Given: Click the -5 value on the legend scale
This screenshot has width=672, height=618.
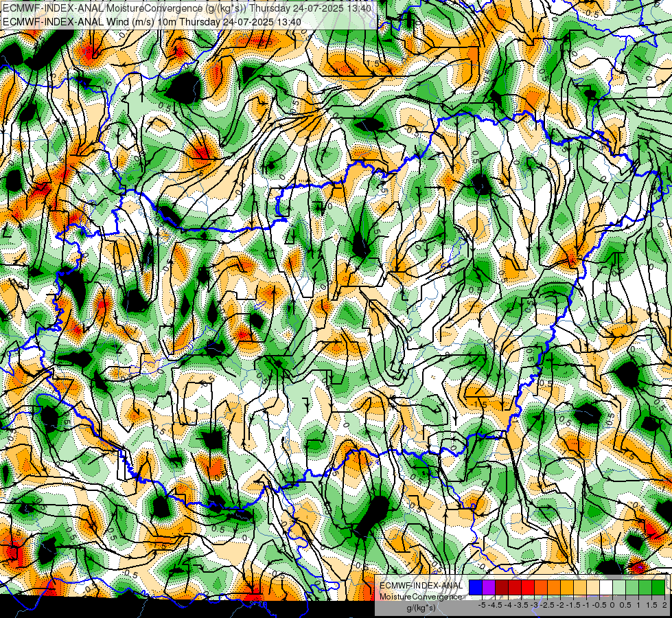Looking at the screenshot, I should [482, 605].
